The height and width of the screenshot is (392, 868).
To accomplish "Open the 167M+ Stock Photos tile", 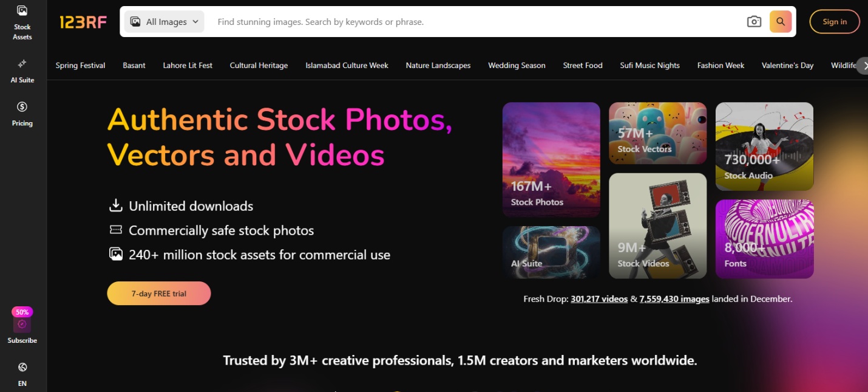I will [551, 159].
